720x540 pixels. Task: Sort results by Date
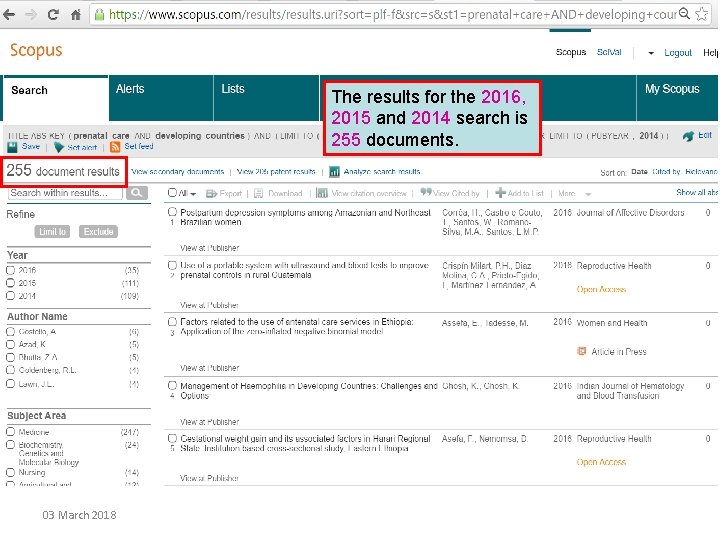[x=639, y=172]
